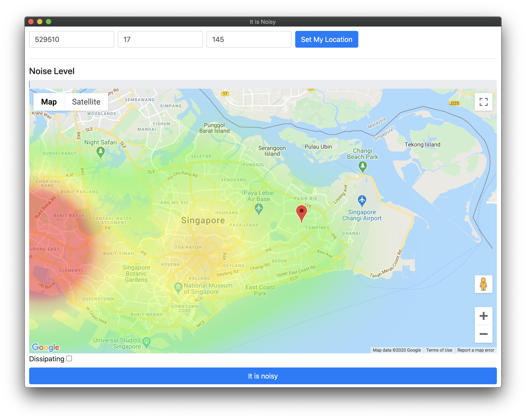Screen dimensions: 526x420
Task: Click the National Museum of Singapore marker
Action: 178,287
